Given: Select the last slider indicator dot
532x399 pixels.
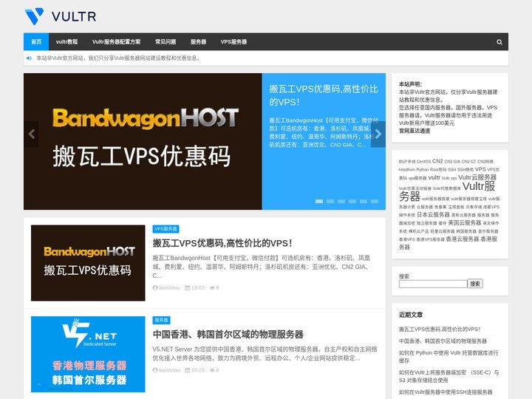Looking at the screenshot, I should (x=375, y=201).
